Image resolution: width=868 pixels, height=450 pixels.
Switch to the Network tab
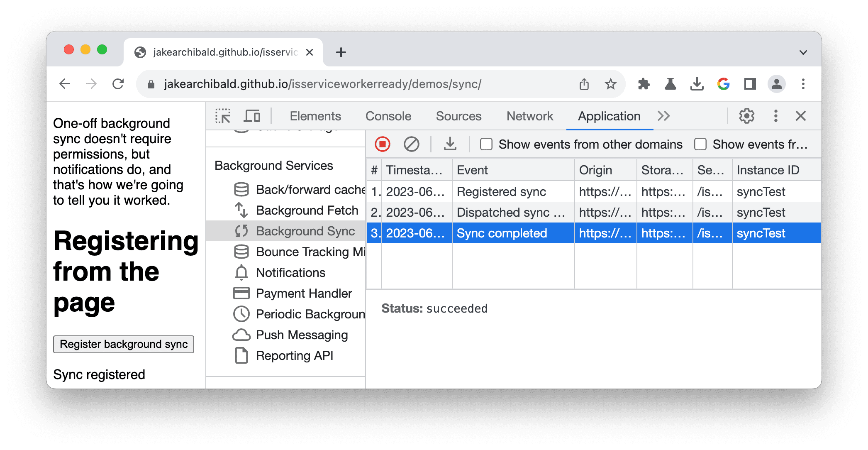pos(527,115)
